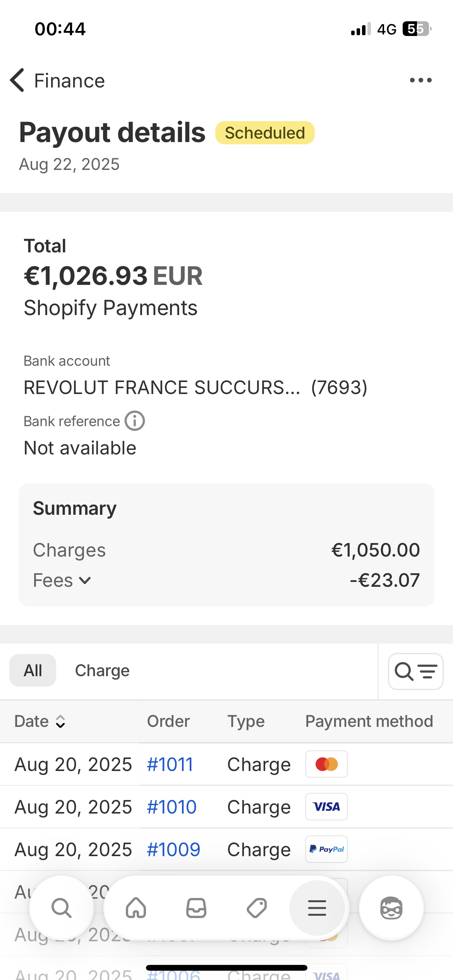
Task: Tap the Bank reference info icon
Action: tap(135, 421)
